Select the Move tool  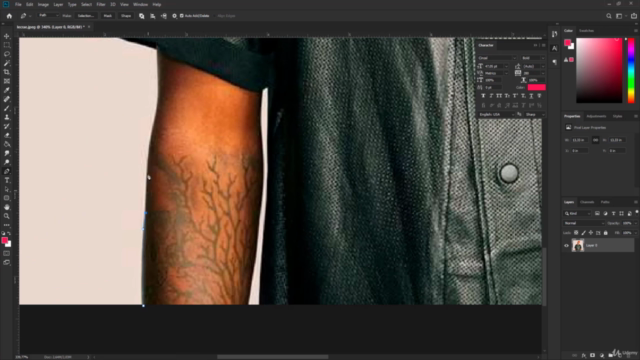pos(7,36)
